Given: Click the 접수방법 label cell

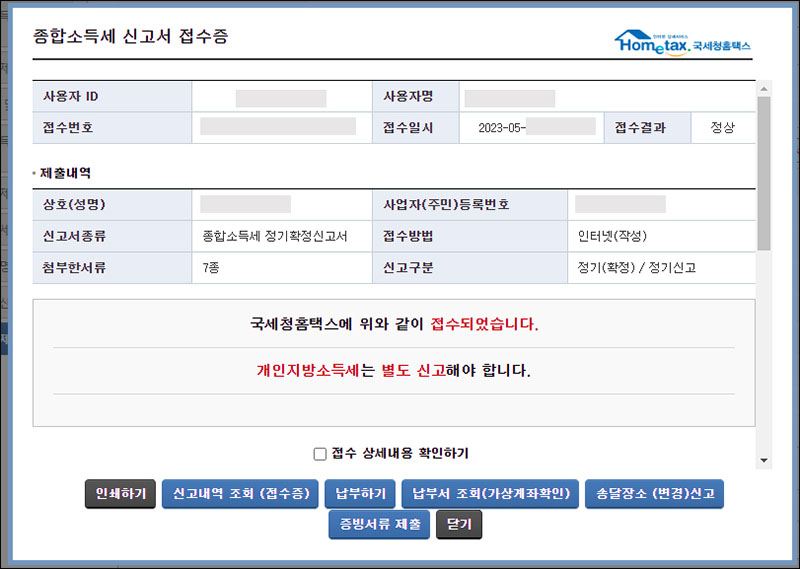Looking at the screenshot, I should pyautogui.click(x=470, y=236).
